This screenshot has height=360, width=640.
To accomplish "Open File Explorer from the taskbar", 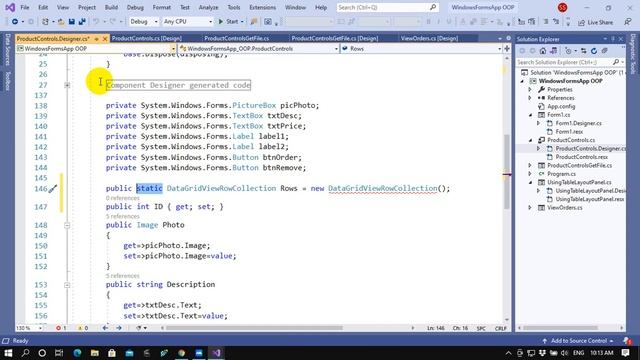I will (95, 353).
